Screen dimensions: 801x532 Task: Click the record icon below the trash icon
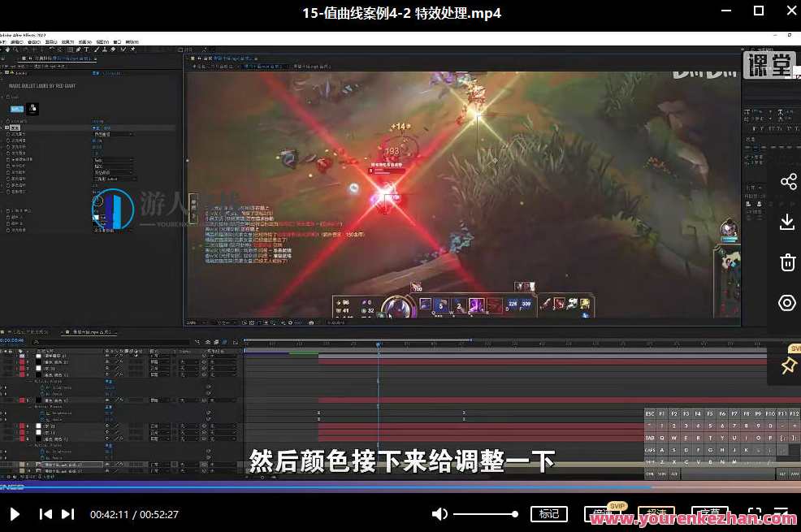(x=786, y=302)
